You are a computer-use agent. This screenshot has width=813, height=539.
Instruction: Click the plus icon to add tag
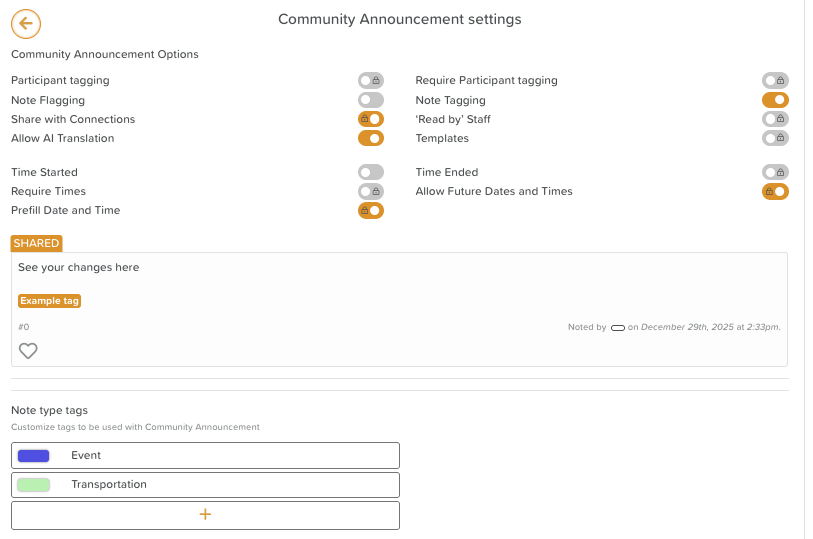tap(205, 514)
